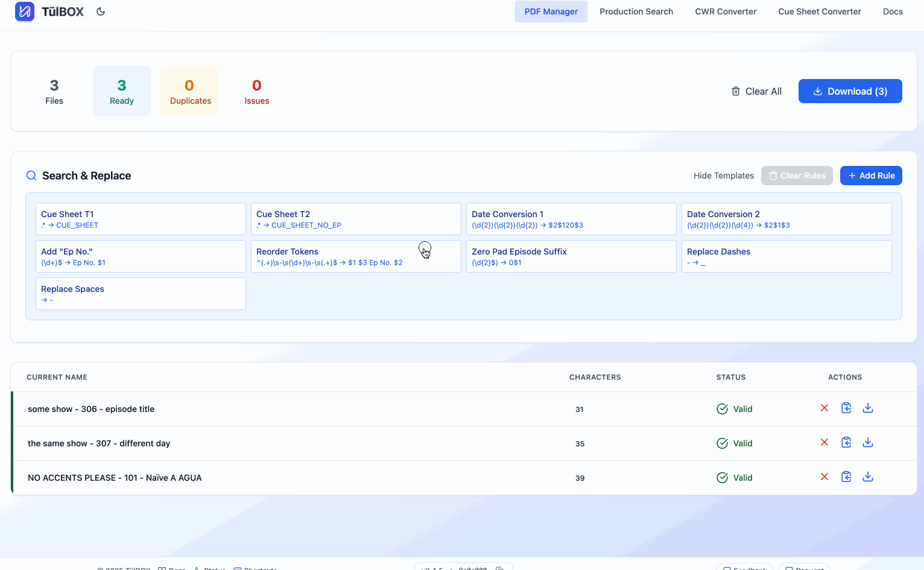Click the download arrow icon on the first row

[x=868, y=408]
